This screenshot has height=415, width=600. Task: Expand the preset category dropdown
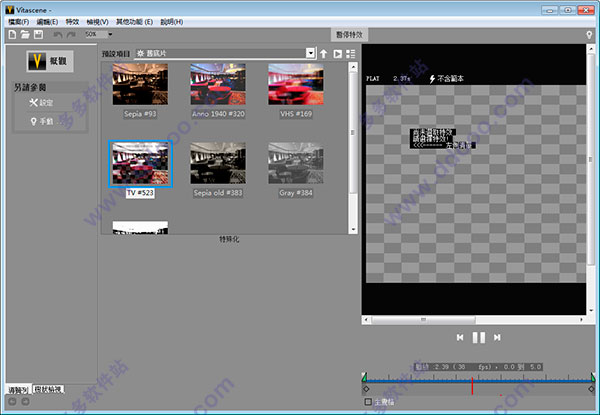311,53
